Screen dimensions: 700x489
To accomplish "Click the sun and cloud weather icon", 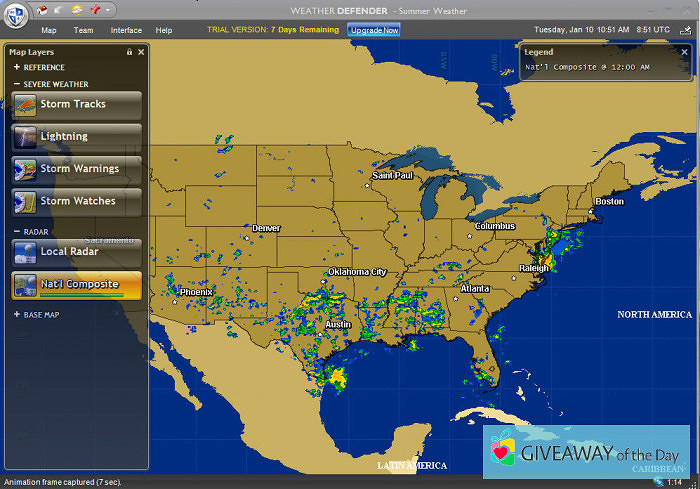I will pyautogui.click(x=77, y=10).
